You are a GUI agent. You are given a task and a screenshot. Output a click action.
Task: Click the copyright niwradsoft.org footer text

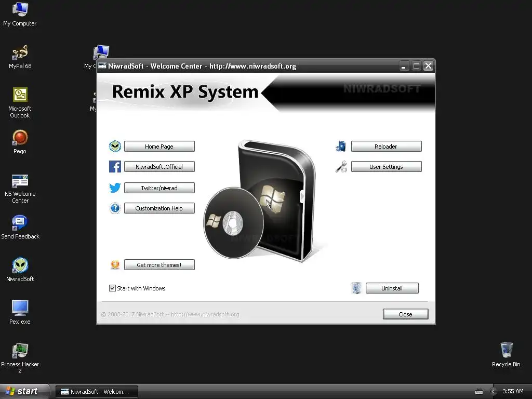tap(170, 314)
